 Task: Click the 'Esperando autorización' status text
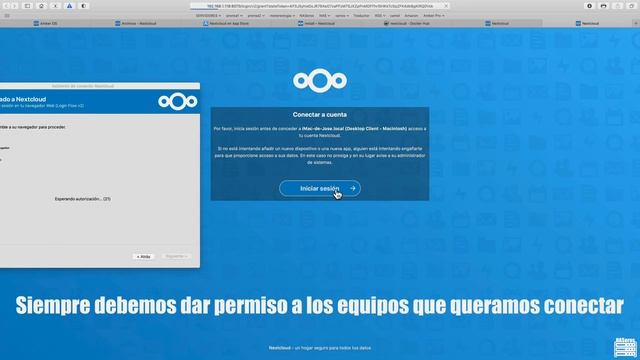[82, 199]
